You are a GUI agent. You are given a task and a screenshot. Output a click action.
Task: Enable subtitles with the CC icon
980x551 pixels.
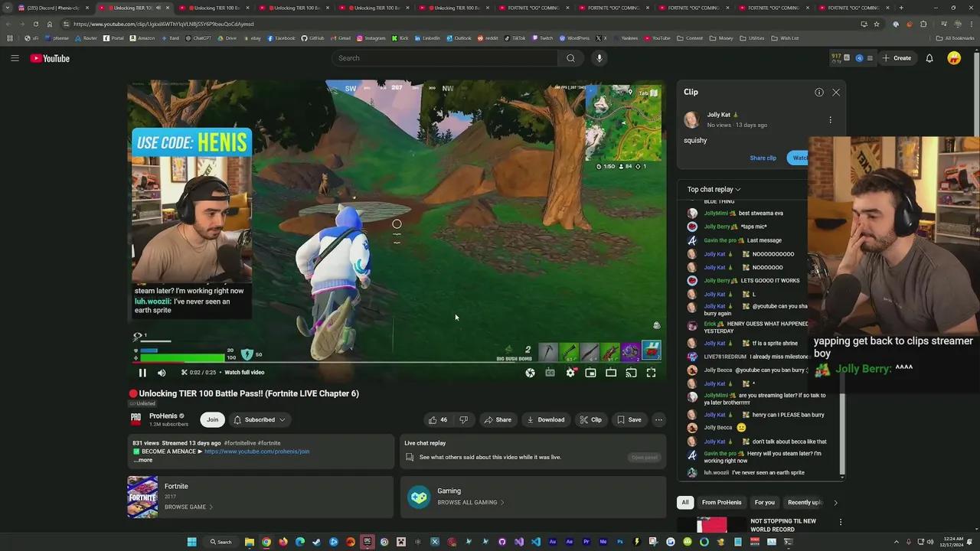[550, 372]
